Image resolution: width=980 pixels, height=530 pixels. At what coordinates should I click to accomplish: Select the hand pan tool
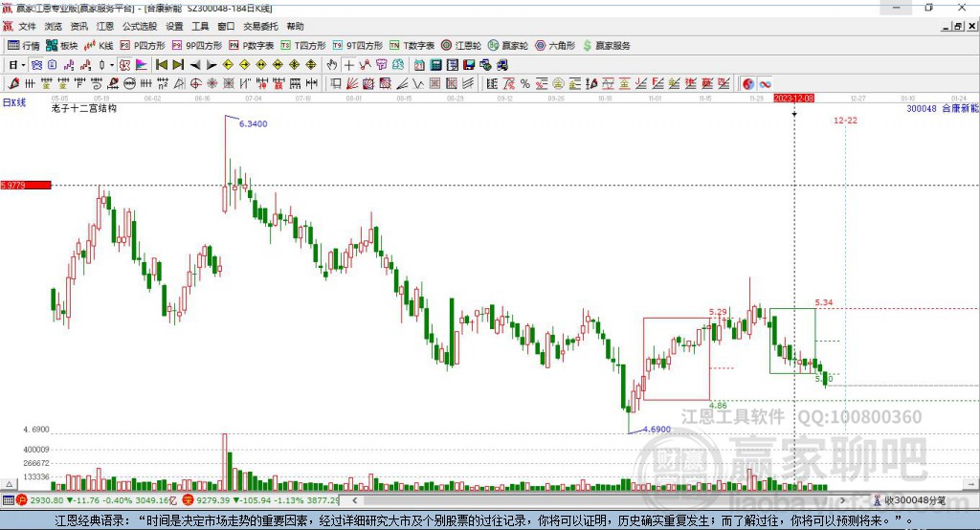(x=332, y=65)
